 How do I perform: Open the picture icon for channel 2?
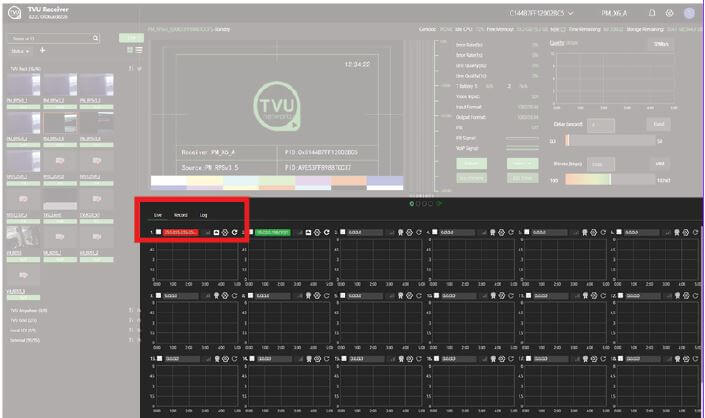pyautogui.click(x=308, y=232)
